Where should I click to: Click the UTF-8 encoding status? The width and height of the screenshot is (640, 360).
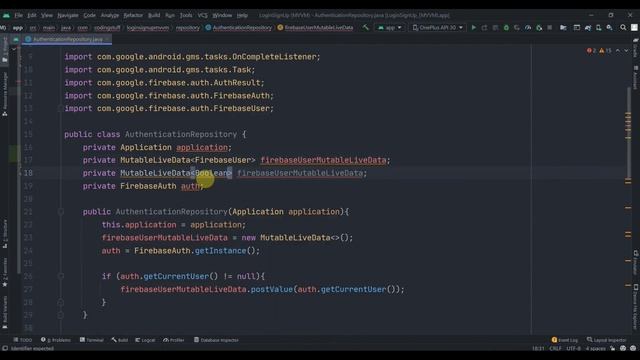[573, 348]
